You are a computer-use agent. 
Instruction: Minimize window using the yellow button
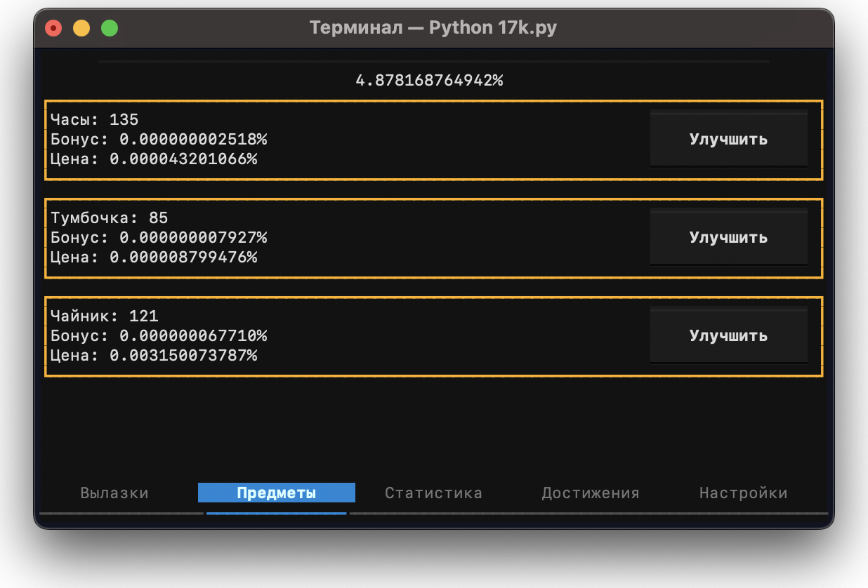[x=81, y=28]
